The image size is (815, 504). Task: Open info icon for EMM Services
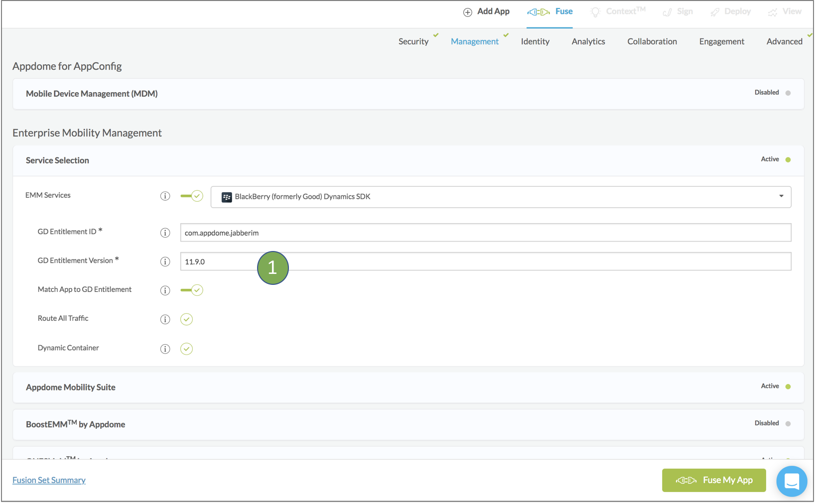click(165, 196)
